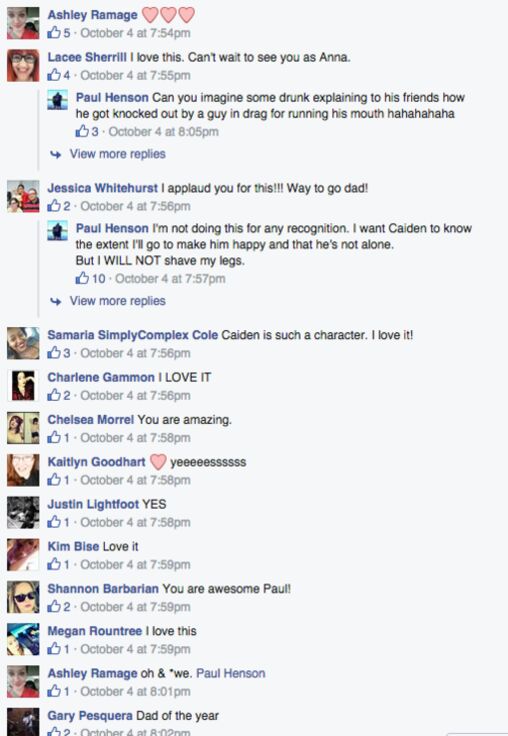This screenshot has width=508, height=736.
Task: Click Kim Bise's profile picture
Action: [x=23, y=555]
